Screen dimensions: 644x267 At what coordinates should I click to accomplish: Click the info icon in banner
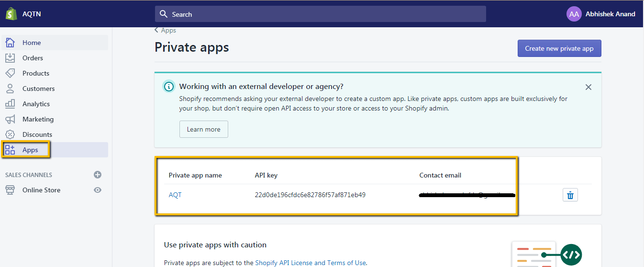(x=168, y=87)
